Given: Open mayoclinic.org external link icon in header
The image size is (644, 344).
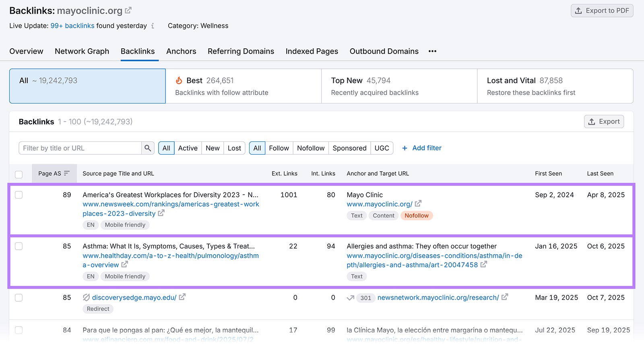Looking at the screenshot, I should coord(128,10).
